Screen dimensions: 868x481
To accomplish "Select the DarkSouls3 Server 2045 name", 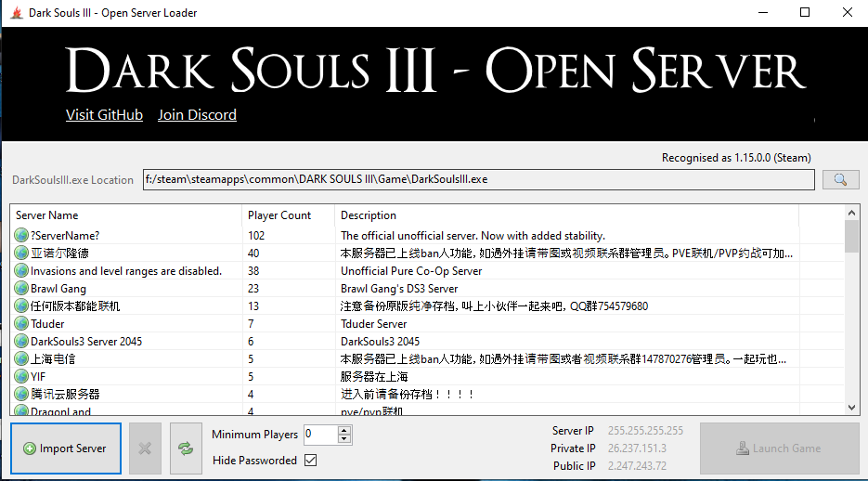I will tap(86, 342).
